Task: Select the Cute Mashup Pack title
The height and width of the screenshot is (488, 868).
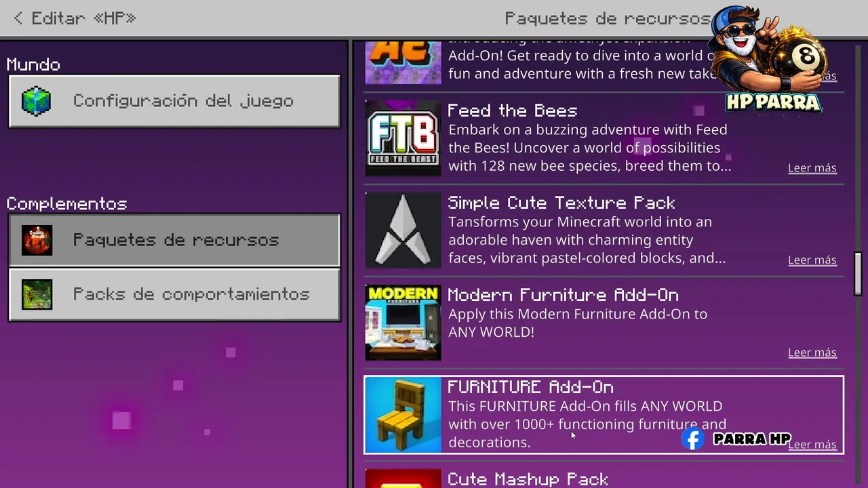Action: click(528, 479)
